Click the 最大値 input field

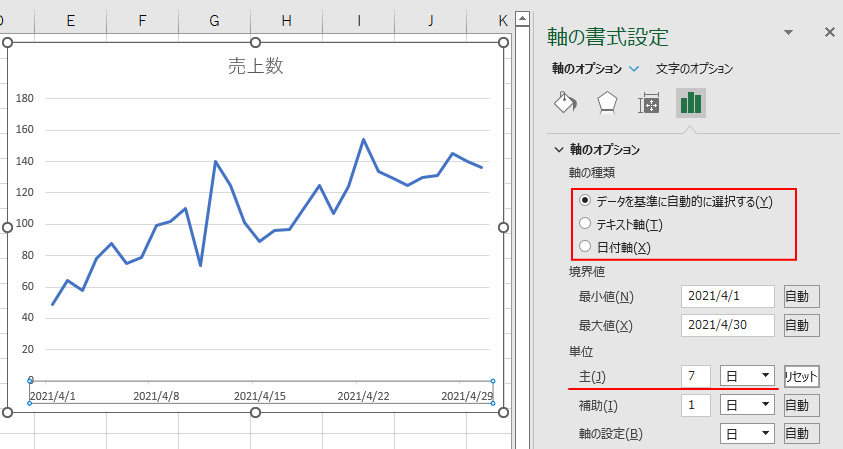click(x=727, y=325)
